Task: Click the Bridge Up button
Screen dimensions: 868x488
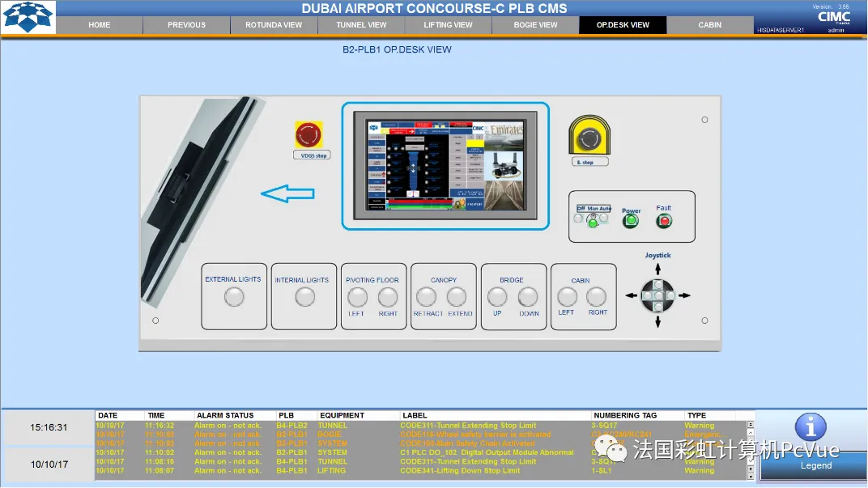Action: click(x=497, y=297)
